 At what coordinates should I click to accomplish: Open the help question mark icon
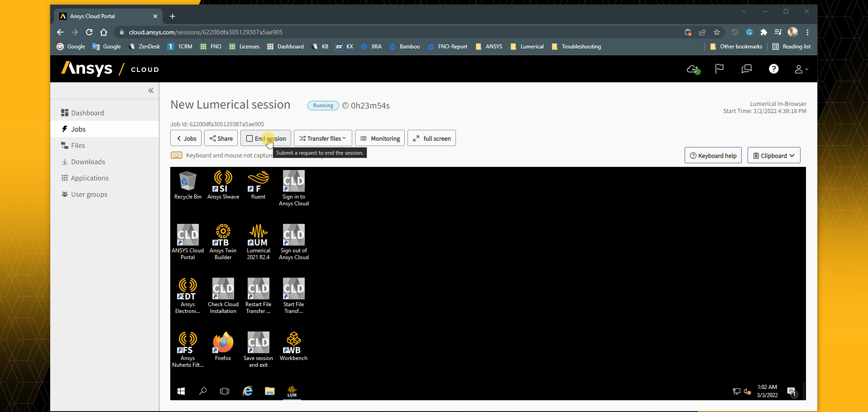(774, 69)
